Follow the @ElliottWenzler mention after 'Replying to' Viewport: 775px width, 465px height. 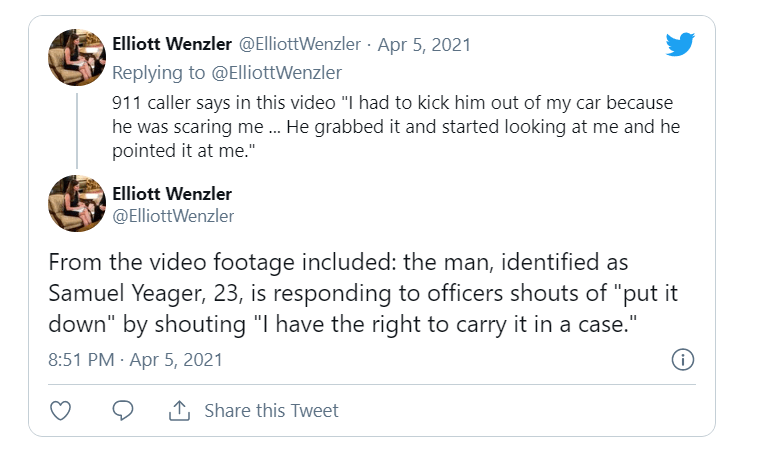tap(279, 72)
